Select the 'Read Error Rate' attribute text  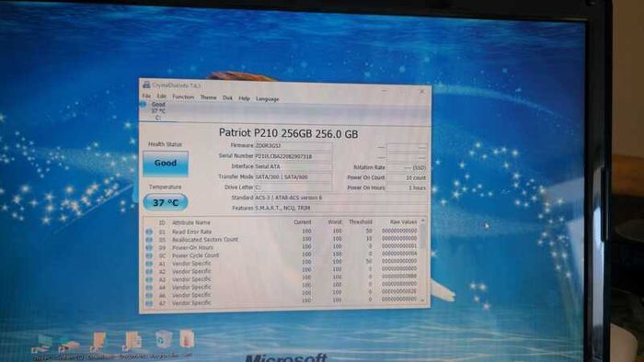(x=191, y=232)
